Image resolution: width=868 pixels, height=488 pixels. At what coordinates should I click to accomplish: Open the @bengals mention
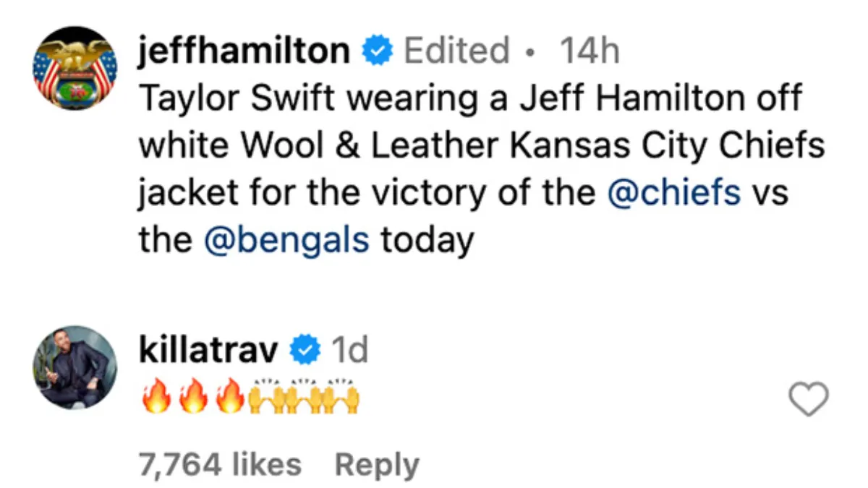pos(287,240)
